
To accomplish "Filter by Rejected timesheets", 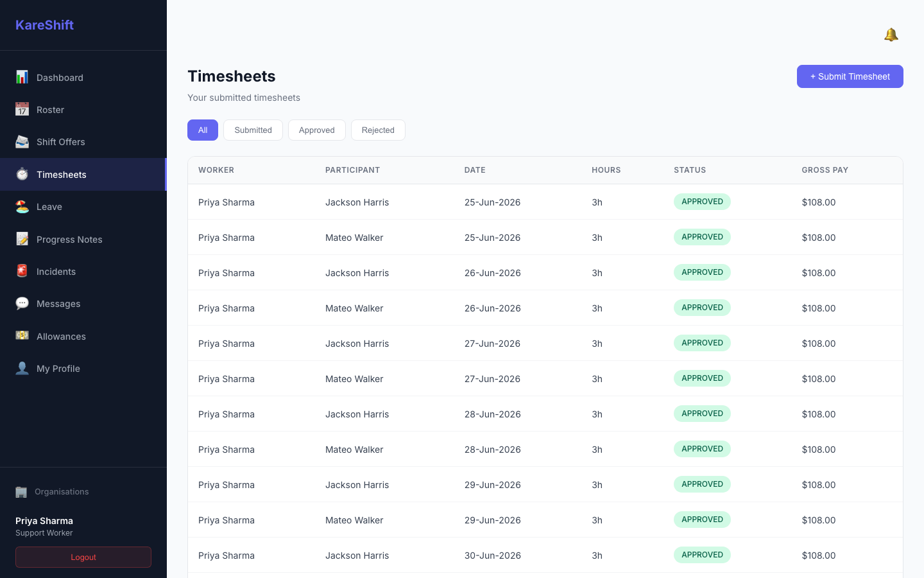I will (378, 130).
